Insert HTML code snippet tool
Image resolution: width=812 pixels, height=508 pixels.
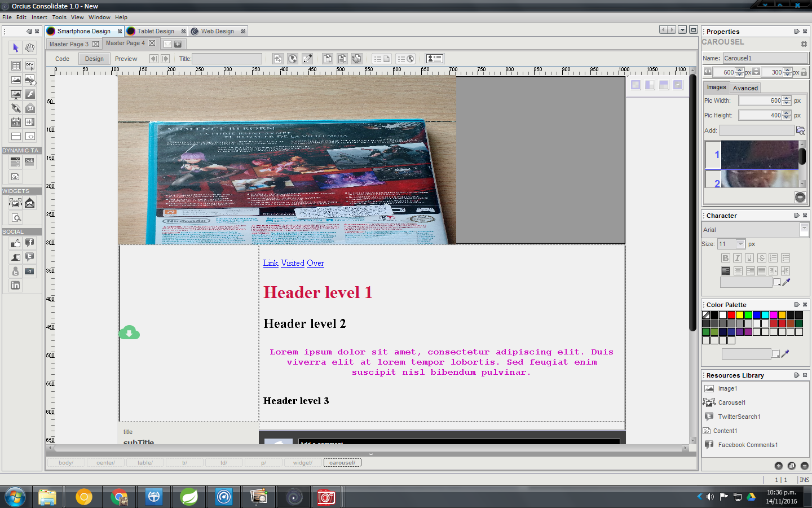click(30, 136)
